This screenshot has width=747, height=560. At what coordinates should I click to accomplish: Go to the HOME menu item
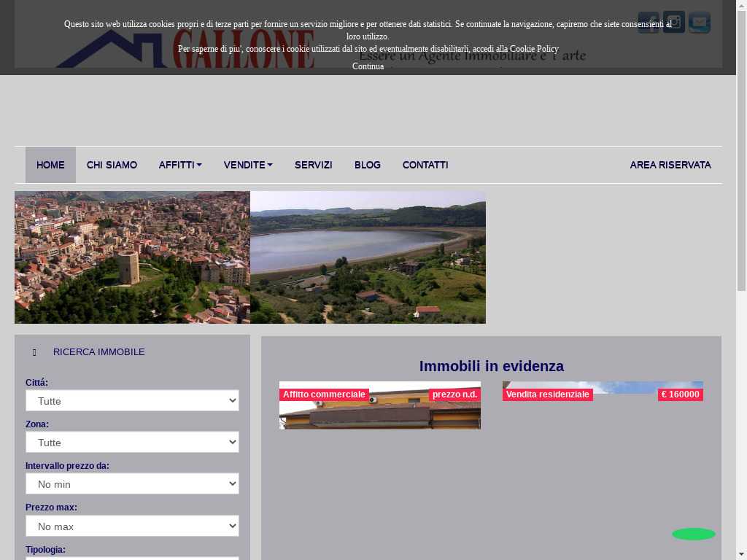(50, 165)
